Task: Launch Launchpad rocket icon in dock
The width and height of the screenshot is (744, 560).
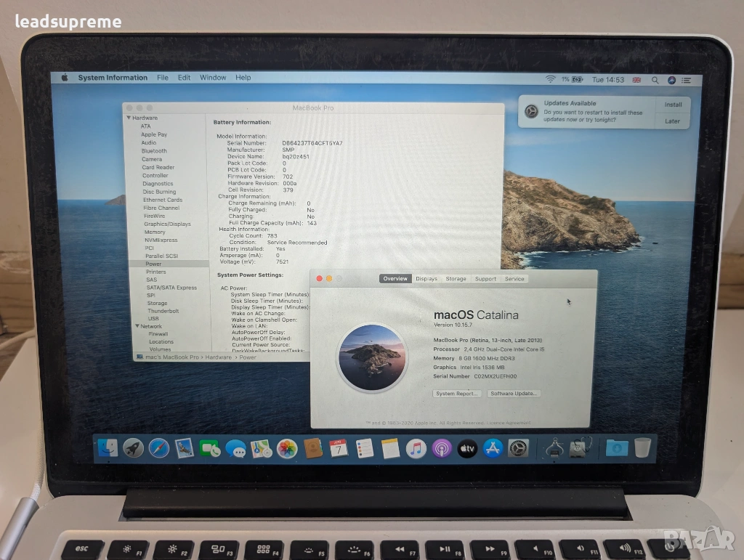Action: click(x=134, y=448)
